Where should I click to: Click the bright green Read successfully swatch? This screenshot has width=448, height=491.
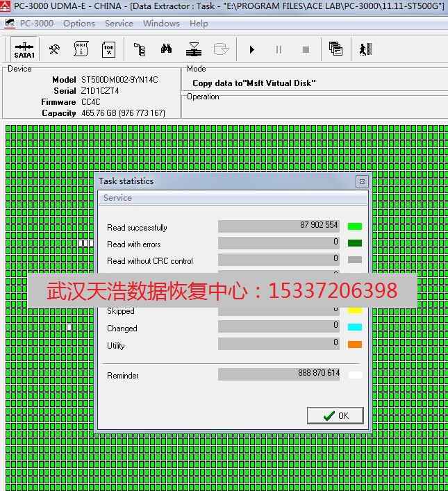pyautogui.click(x=355, y=226)
